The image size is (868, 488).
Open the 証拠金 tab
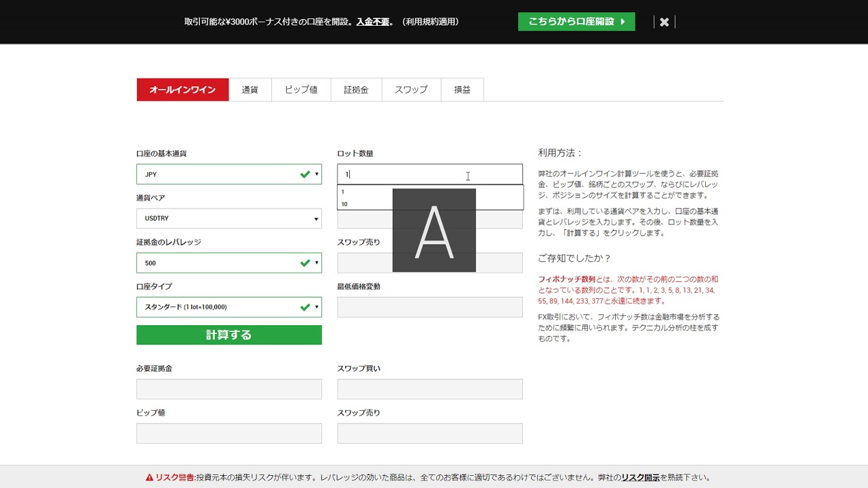[356, 89]
